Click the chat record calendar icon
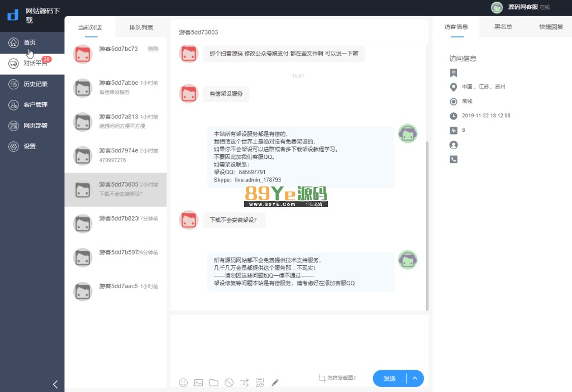This screenshot has height=392, width=572. click(260, 383)
